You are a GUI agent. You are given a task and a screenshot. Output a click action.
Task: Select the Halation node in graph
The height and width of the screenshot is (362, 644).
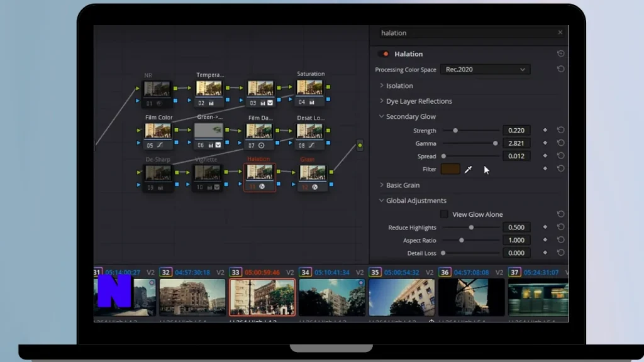(260, 178)
